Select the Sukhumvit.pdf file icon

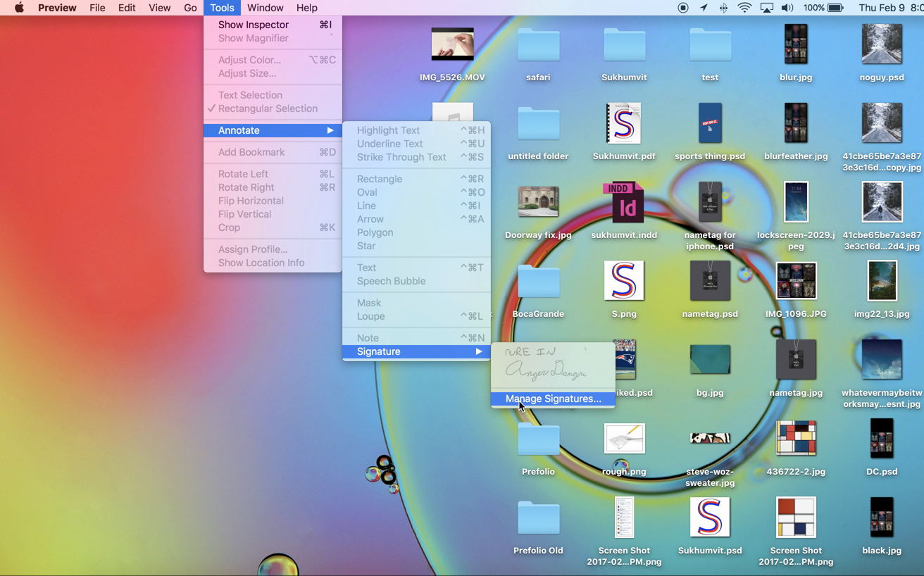pos(624,123)
